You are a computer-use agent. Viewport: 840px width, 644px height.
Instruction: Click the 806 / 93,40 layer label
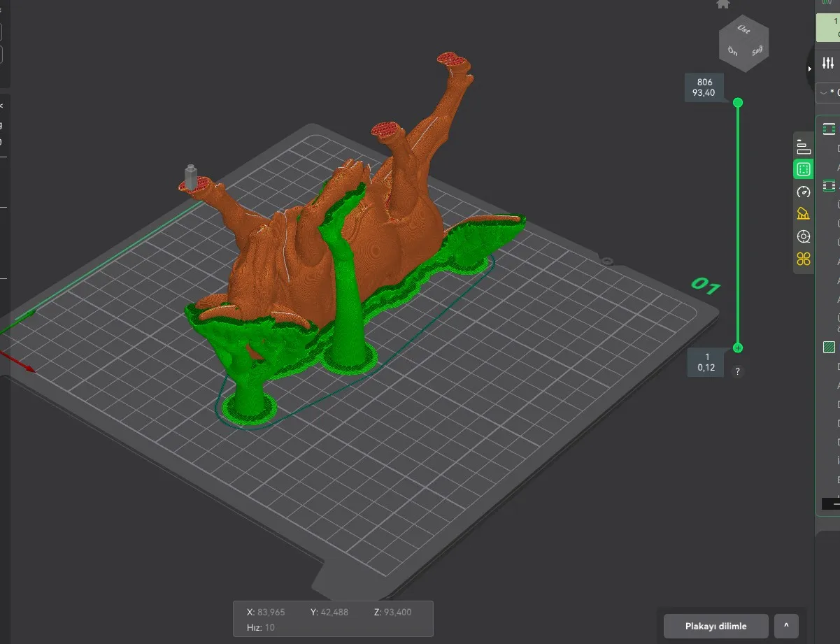click(x=704, y=87)
